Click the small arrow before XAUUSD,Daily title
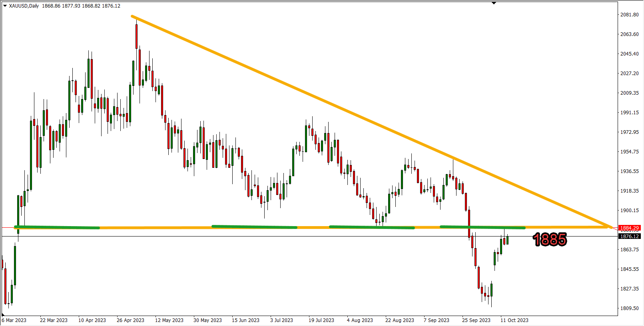The image size is (644, 326). (x=5, y=6)
